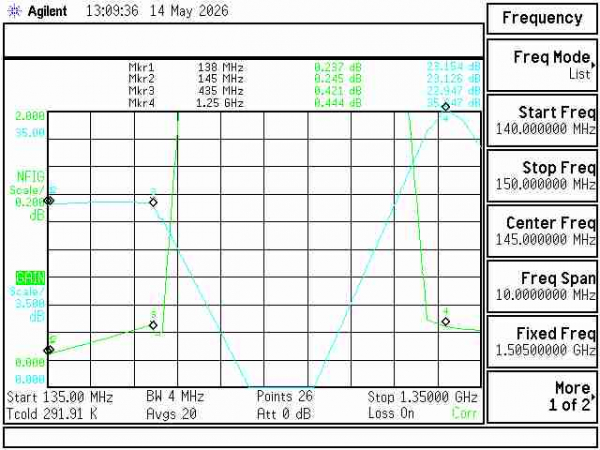Image resolution: width=600 pixels, height=450 pixels.
Task: Click marker 4 diamond on the green NFIG trace
Action: tap(445, 321)
